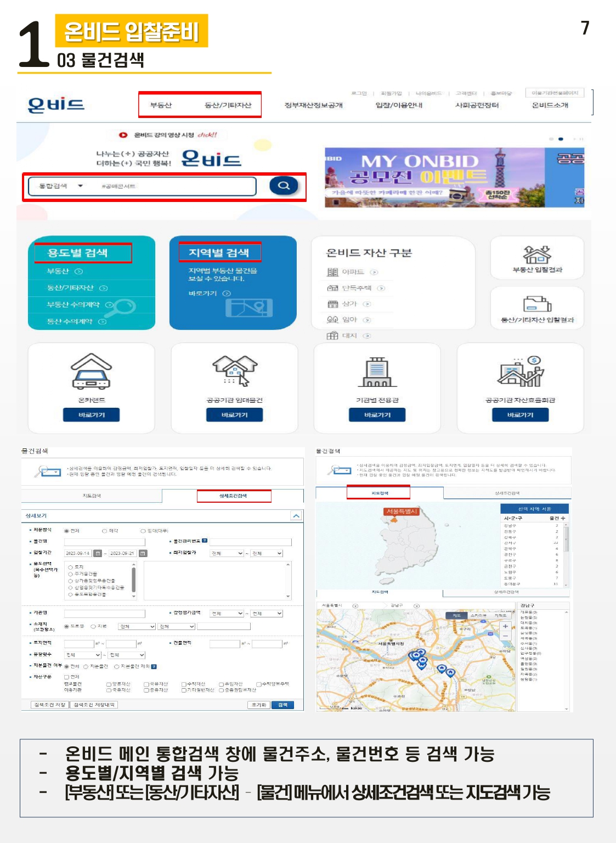Click the 물건관리번호 help icon
Viewport: 616px width, 843px height.
(205, 541)
